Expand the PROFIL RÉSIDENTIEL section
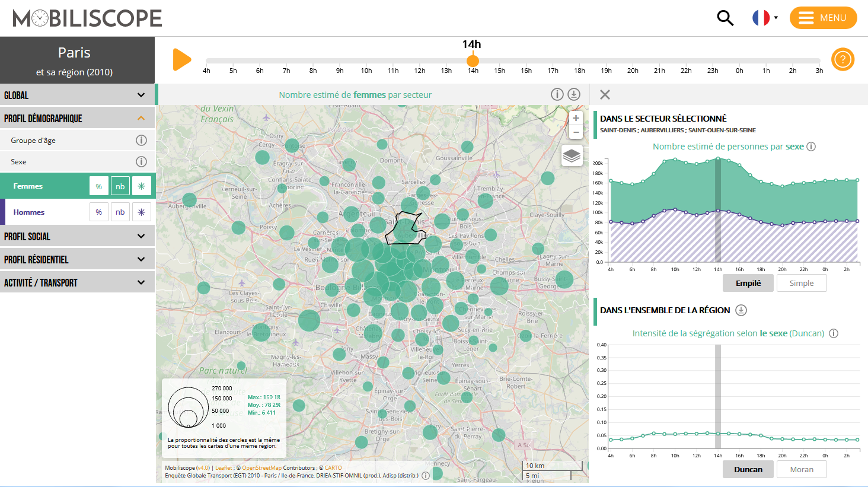The image size is (868, 487). click(x=77, y=259)
